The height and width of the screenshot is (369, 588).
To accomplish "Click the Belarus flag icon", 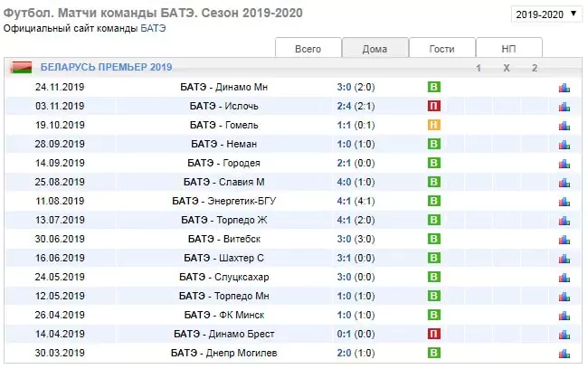I will [22, 67].
